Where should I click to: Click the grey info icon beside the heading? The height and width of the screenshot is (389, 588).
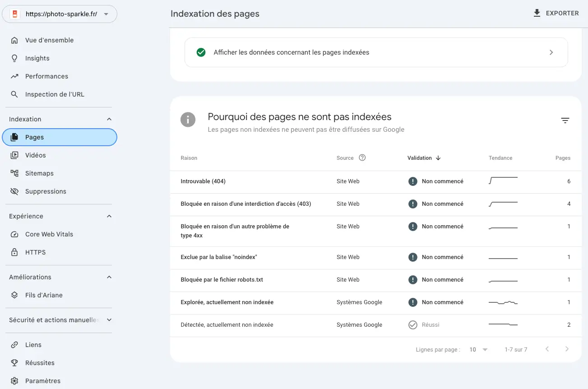[x=188, y=120]
